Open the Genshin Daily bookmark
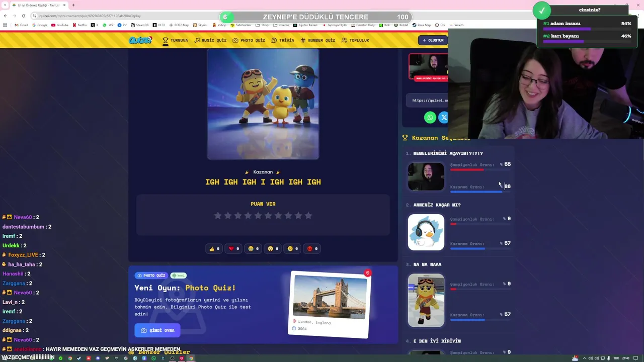The height and width of the screenshot is (362, 644). click(362, 25)
